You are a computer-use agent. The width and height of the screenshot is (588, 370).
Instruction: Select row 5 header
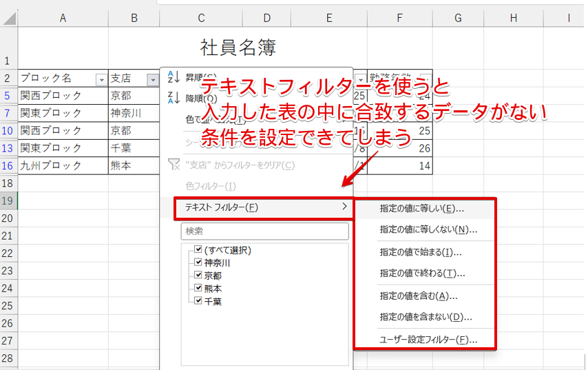[8, 96]
